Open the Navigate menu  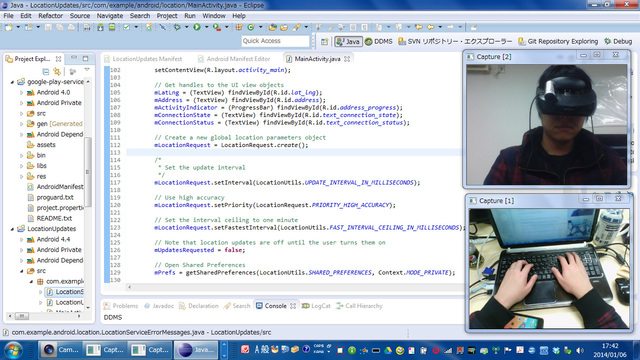coord(110,16)
